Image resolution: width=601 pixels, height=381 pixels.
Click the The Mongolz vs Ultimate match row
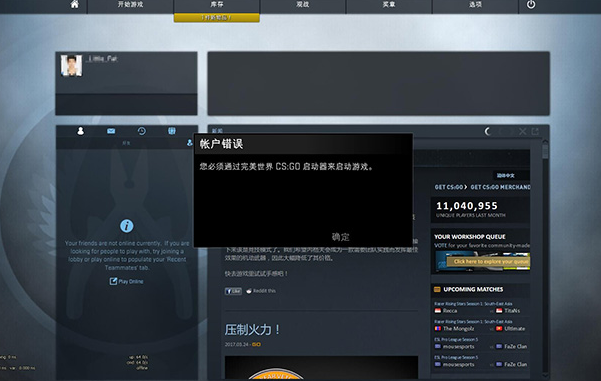pos(481,326)
